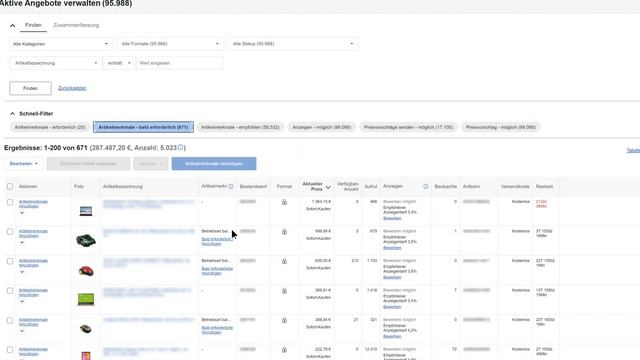Open the Bearbeiten dropdown button
Screen dimensions: 640x360
tap(24, 164)
